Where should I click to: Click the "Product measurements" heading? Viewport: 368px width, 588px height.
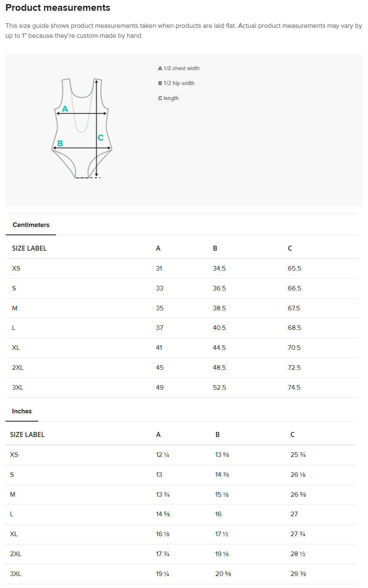point(58,8)
